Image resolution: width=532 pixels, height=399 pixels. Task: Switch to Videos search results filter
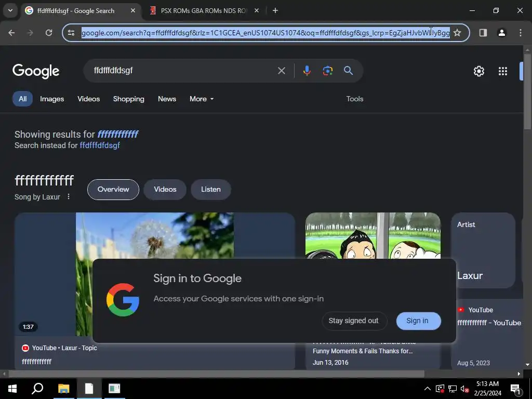[x=88, y=99]
